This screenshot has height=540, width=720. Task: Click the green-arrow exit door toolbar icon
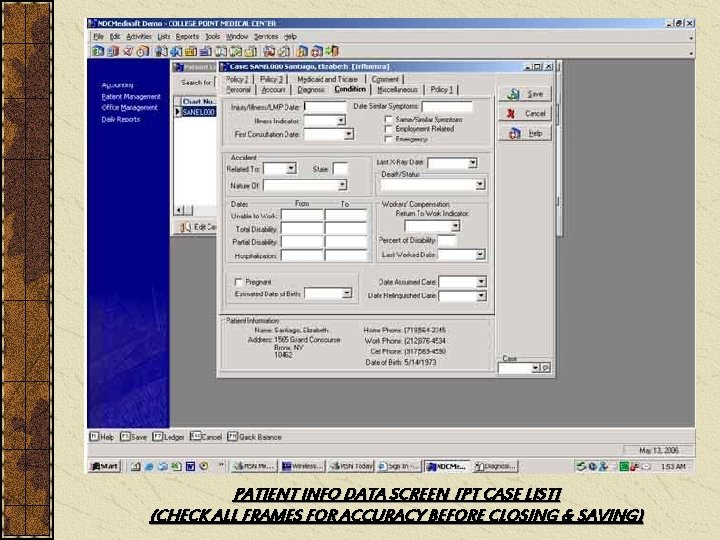[x=332, y=51]
